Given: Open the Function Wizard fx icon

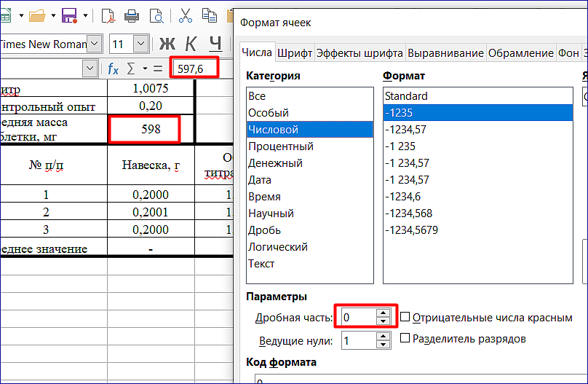Looking at the screenshot, I should click(x=113, y=68).
